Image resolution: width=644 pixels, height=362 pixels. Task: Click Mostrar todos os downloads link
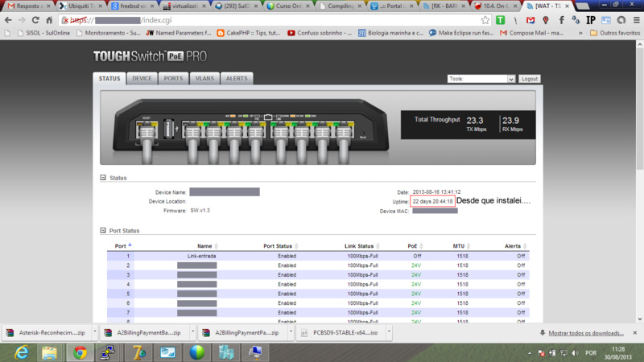(x=586, y=333)
